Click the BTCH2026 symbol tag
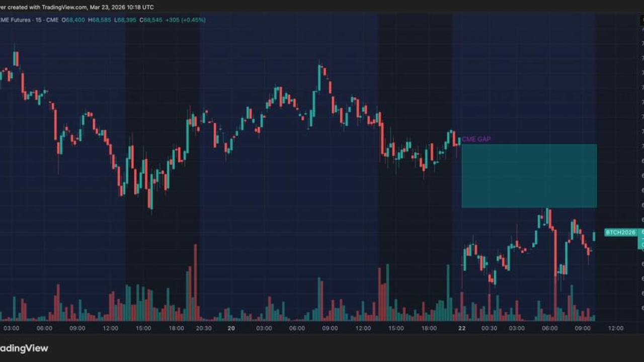644x362 pixels. pyautogui.click(x=620, y=232)
